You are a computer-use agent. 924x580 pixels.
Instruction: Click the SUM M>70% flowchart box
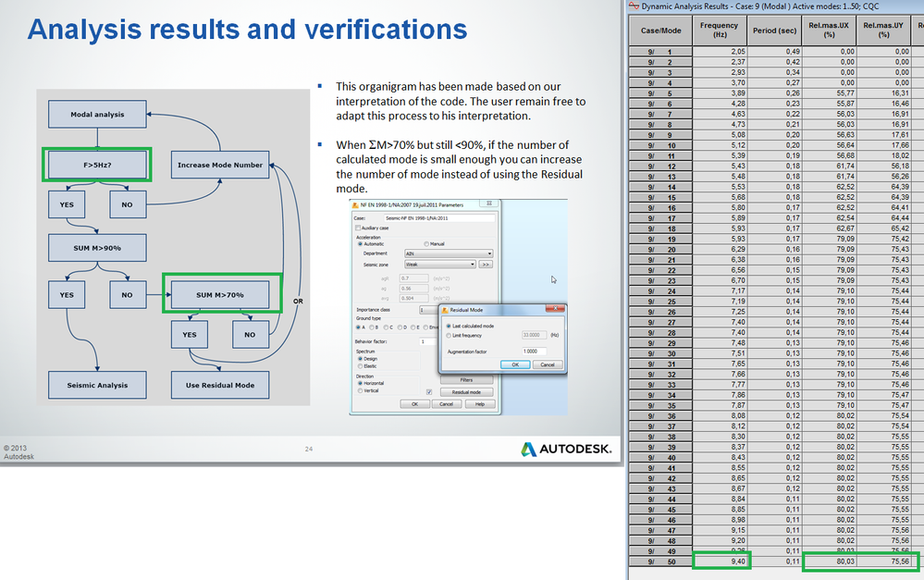tap(220, 295)
